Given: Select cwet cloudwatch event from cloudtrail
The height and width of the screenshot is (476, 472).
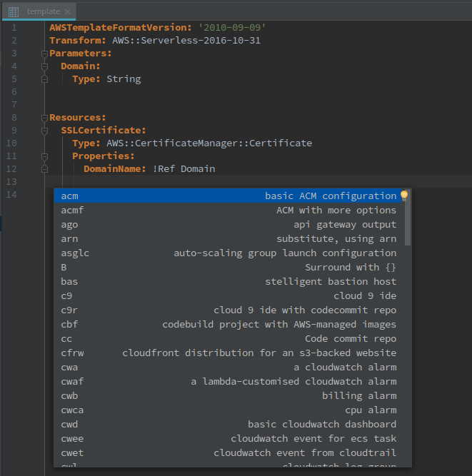Looking at the screenshot, I should click(229, 452).
